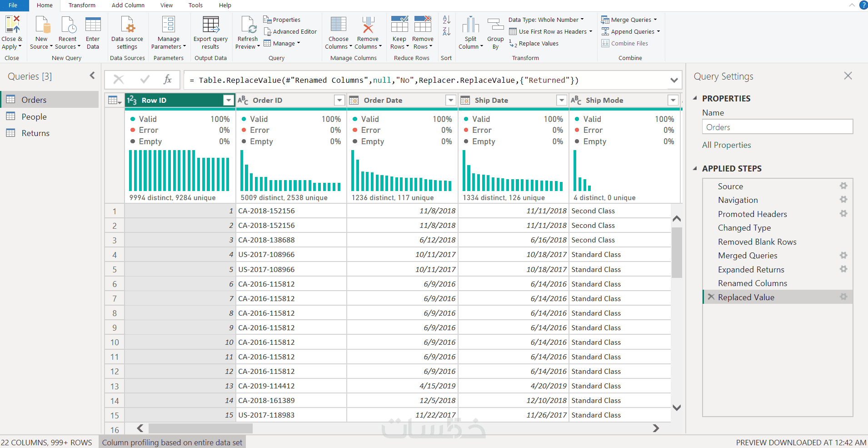The height and width of the screenshot is (448, 868).
Task: Open the Advanced Editor
Action: (290, 31)
